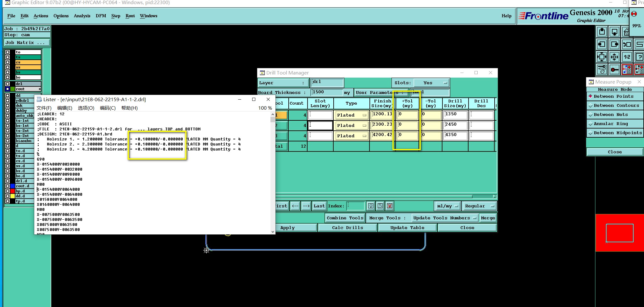This screenshot has width=644, height=307.
Task: Click the refresh arrow icon beside Index
Action: click(380, 206)
